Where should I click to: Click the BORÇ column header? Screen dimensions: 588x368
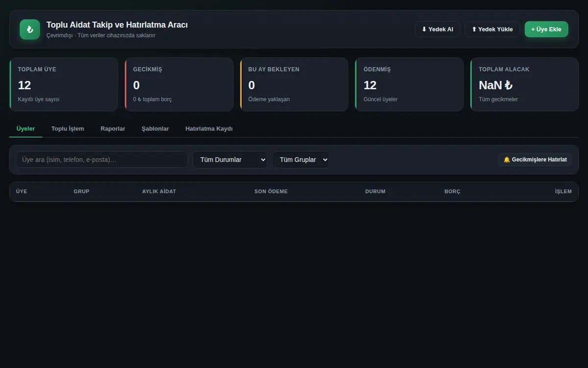452,191
